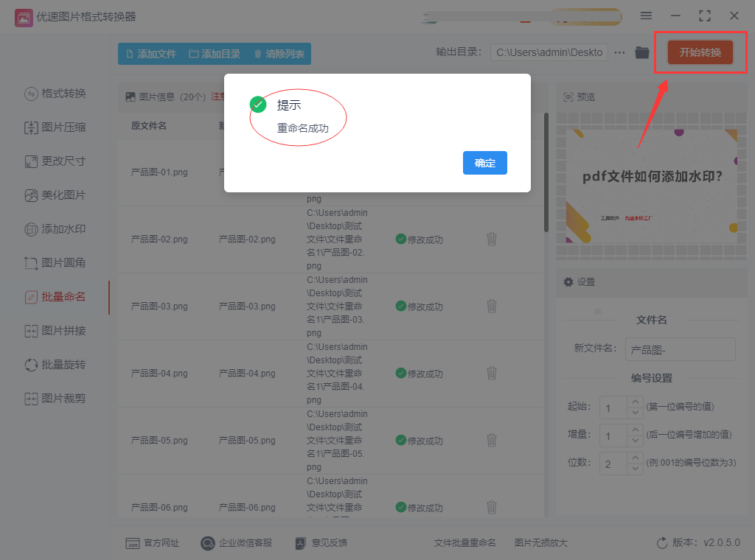755x560 pixels.
Task: Open the hamburger menu in the title bar
Action: pos(646,16)
